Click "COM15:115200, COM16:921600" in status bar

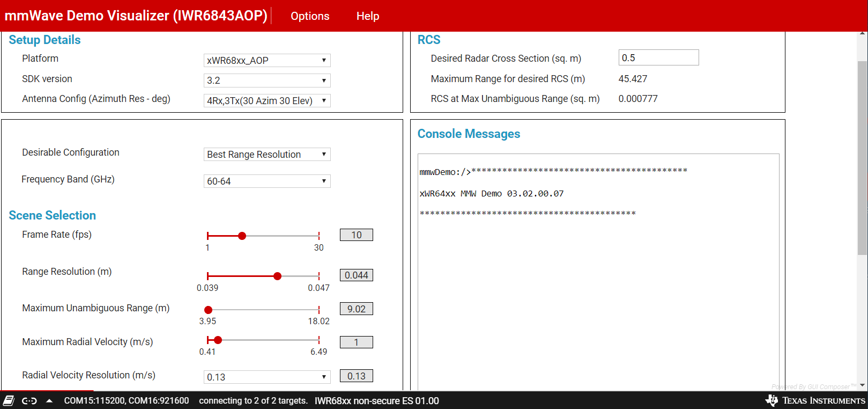click(x=127, y=400)
